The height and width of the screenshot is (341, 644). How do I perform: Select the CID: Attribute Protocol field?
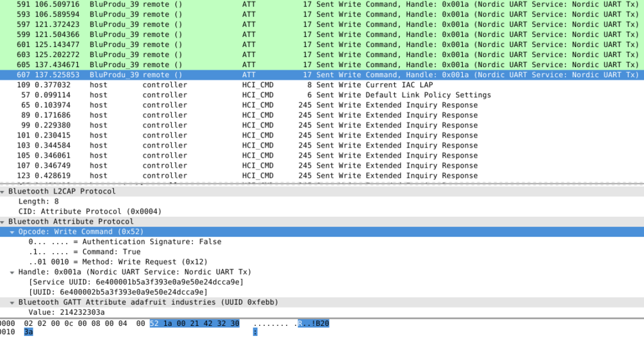tap(89, 212)
